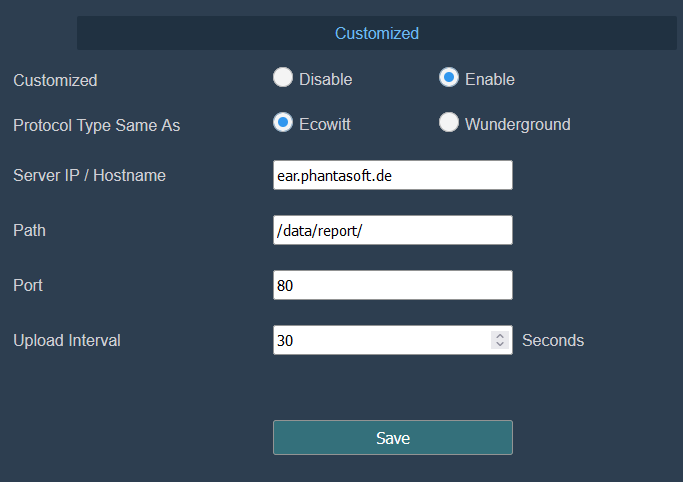683x482 pixels.
Task: Click the Wunderground label text
Action: 517,125
